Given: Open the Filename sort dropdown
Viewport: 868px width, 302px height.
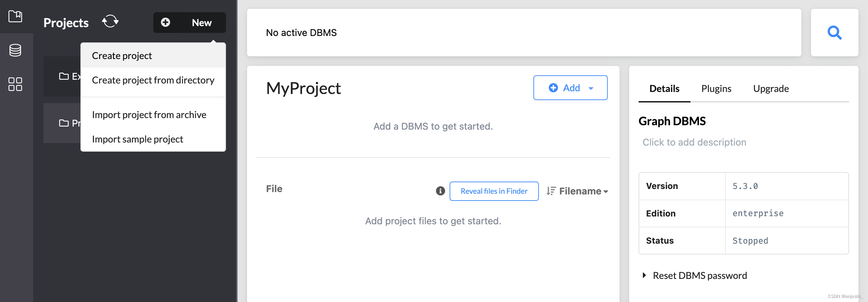Looking at the screenshot, I should 584,191.
